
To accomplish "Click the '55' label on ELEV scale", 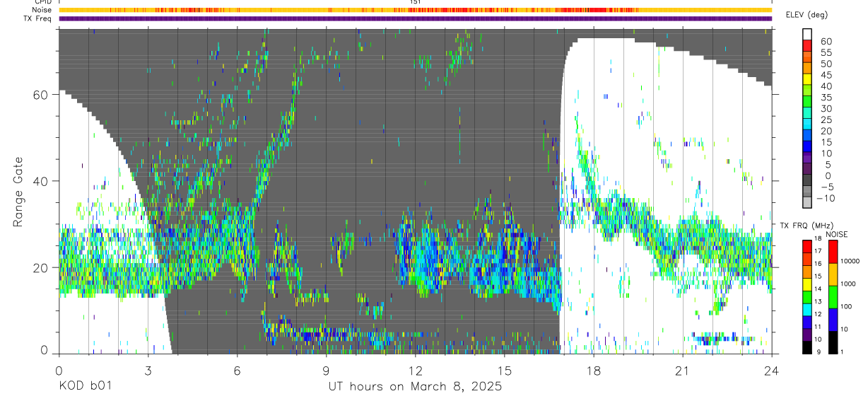I will click(826, 53).
